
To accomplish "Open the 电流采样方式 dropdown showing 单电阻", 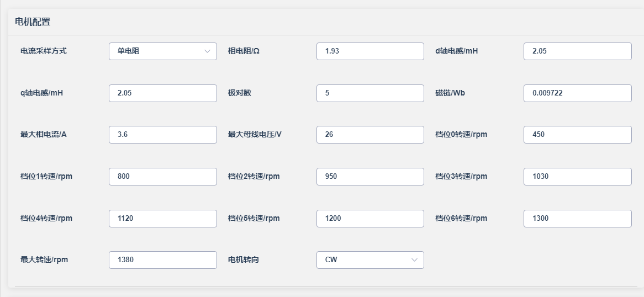I will click(162, 51).
